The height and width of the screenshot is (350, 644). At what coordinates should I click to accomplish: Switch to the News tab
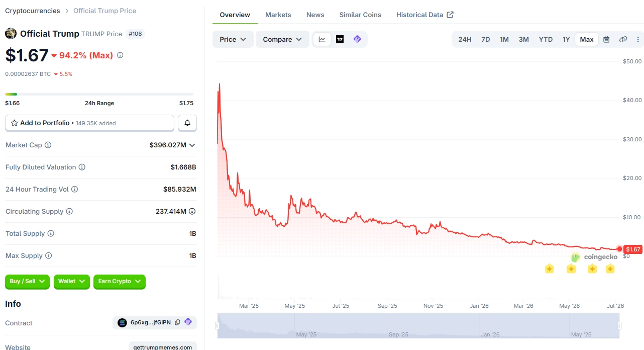point(315,15)
